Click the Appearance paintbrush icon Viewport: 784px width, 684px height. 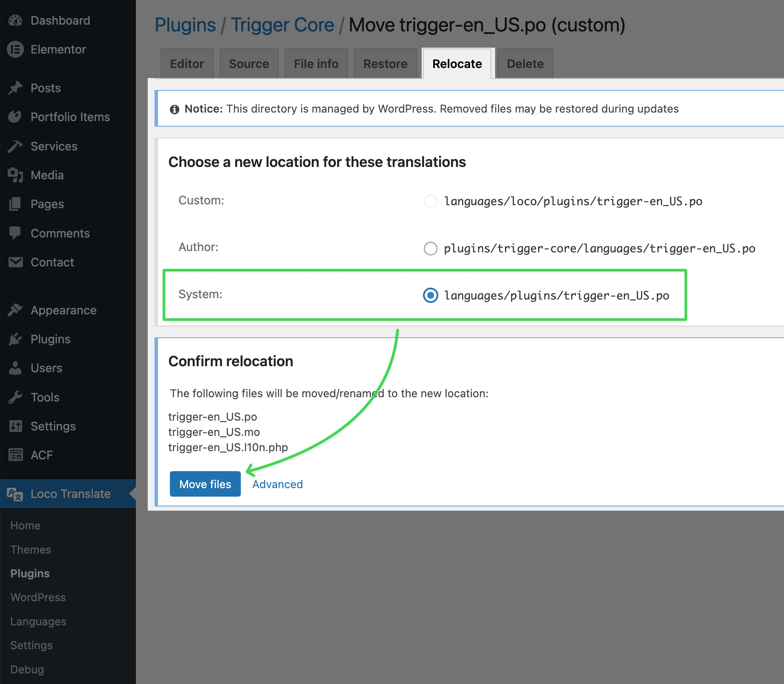point(15,310)
